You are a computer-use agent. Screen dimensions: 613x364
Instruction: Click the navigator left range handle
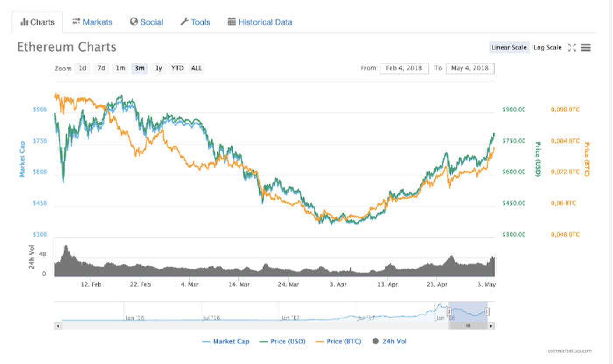449,311
